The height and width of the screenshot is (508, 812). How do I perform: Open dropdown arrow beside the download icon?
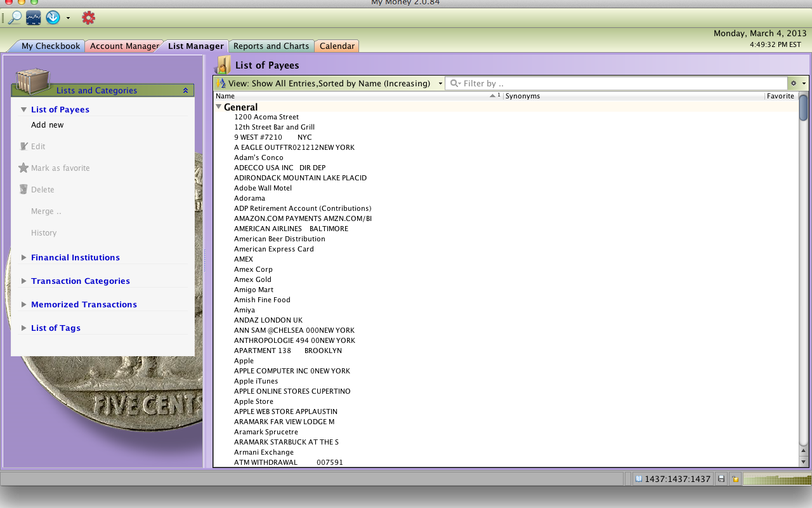pyautogui.click(x=68, y=18)
